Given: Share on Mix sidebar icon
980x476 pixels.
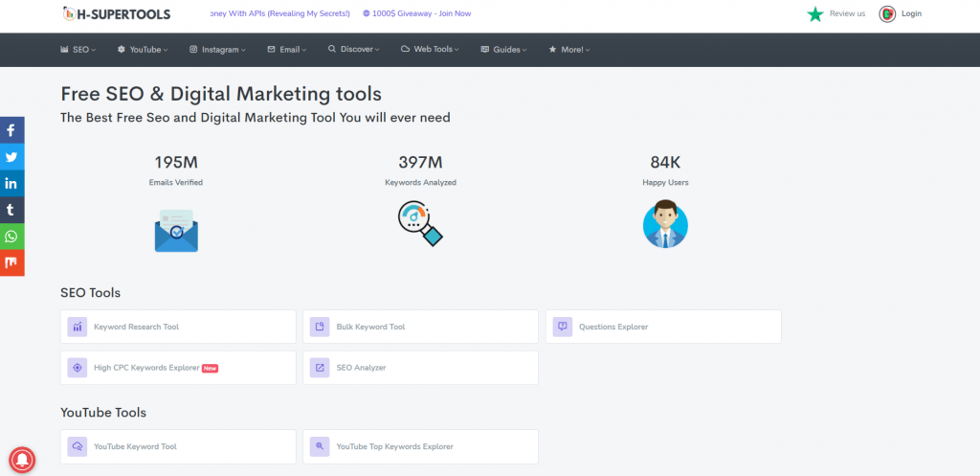Looking at the screenshot, I should coord(11,262).
